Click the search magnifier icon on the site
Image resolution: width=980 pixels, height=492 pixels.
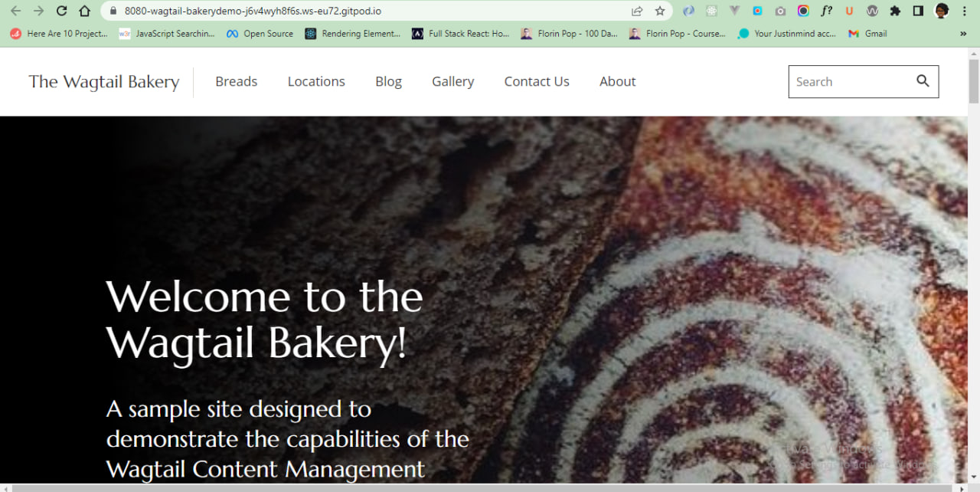tap(923, 81)
